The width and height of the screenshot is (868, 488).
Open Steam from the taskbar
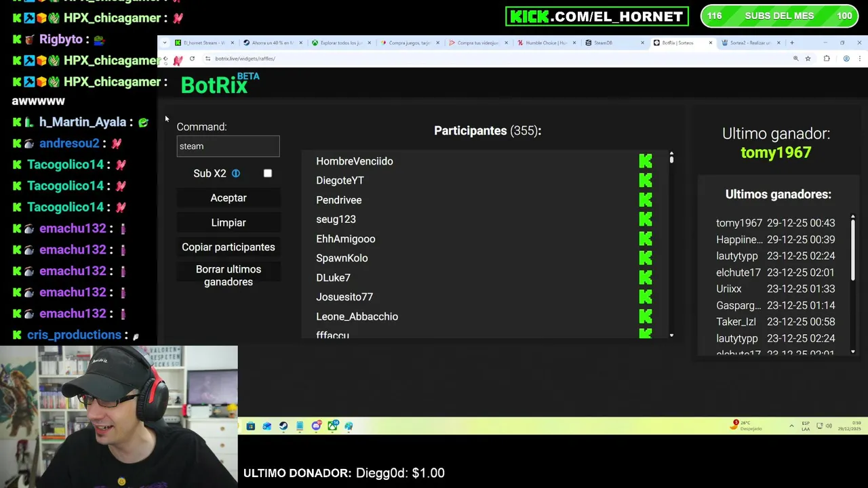283,426
